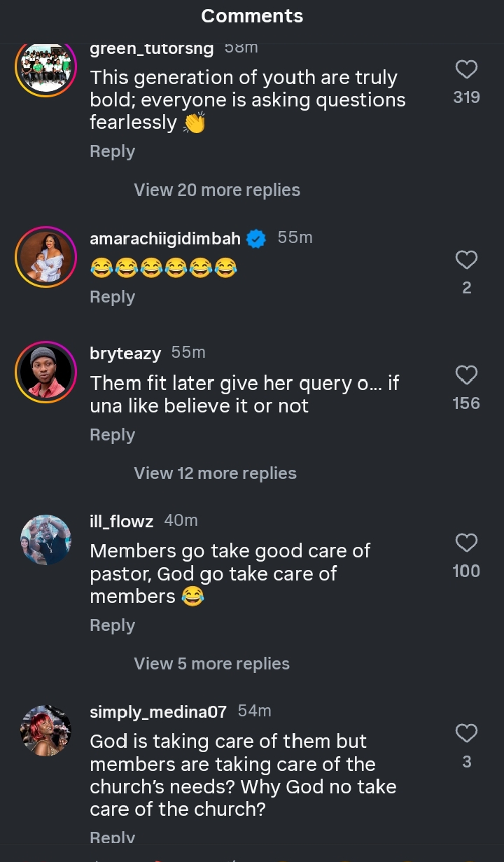Tap the heart on bryteazy's comment

pos(466,375)
